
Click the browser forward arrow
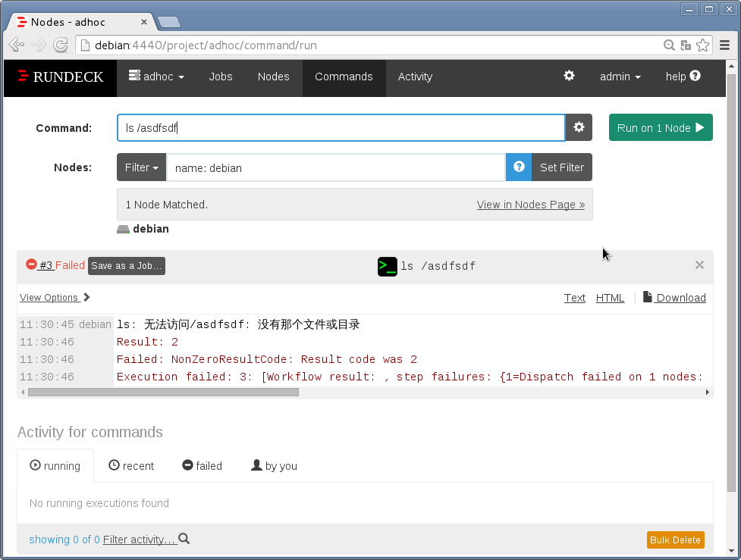point(39,45)
